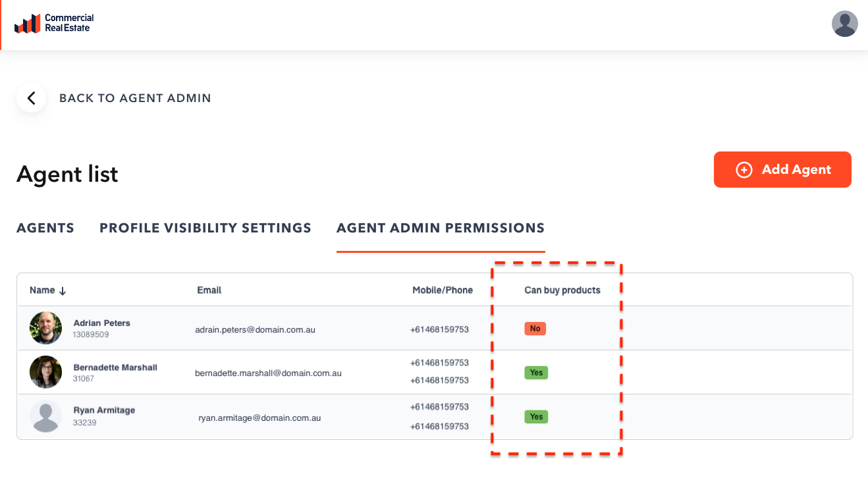Click adrain.peters@domain.com.au email address
The width and height of the screenshot is (868, 486).
click(x=255, y=329)
